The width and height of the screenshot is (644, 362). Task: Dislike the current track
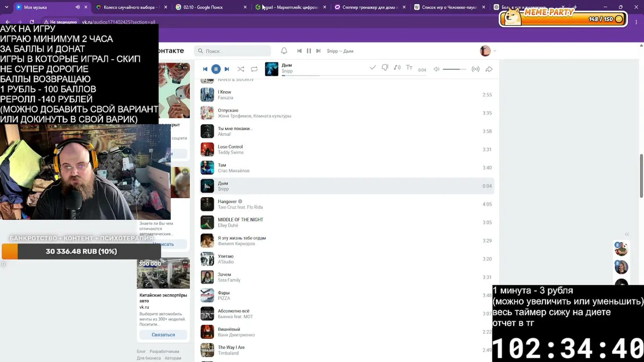[x=385, y=68]
